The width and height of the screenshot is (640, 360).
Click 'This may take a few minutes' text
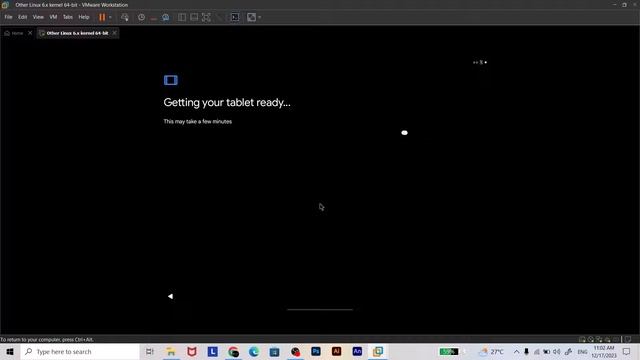tap(198, 122)
